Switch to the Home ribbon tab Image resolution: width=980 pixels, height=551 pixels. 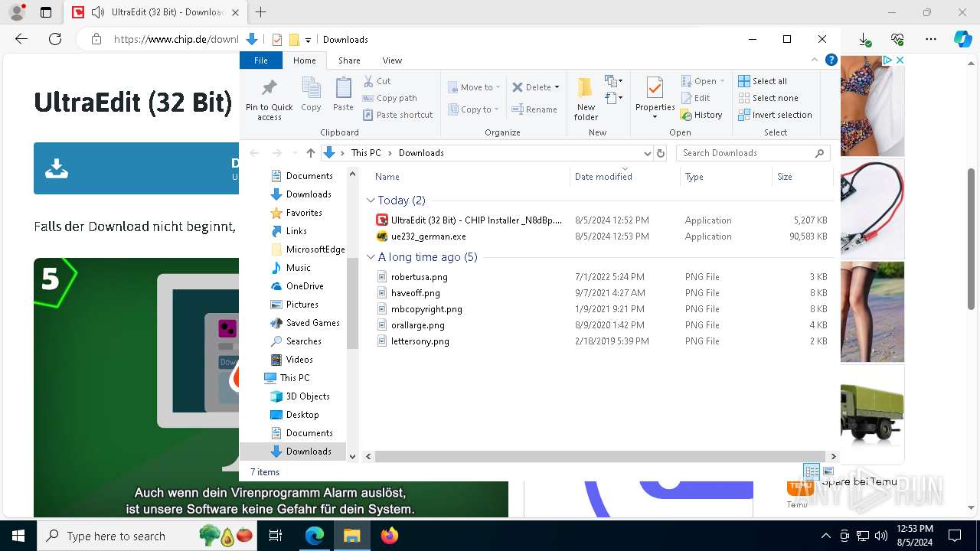point(304,60)
